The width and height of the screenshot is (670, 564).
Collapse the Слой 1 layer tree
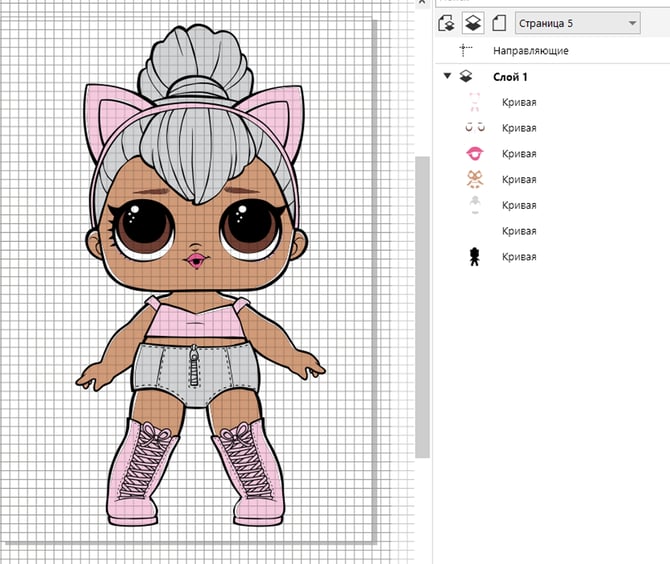pyautogui.click(x=447, y=76)
